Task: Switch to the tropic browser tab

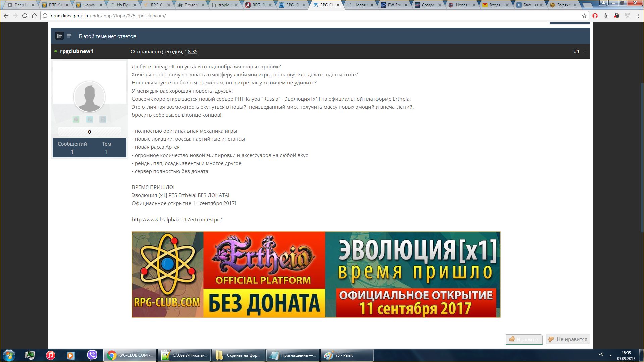Action: point(224,5)
